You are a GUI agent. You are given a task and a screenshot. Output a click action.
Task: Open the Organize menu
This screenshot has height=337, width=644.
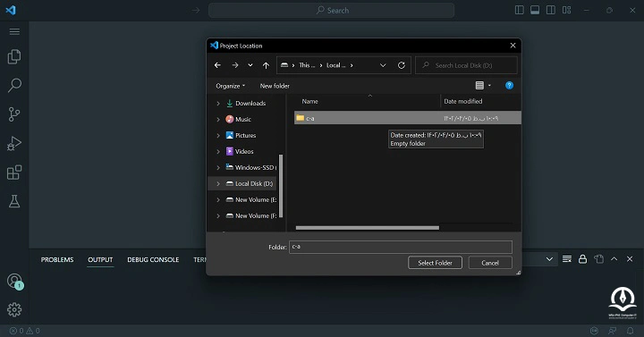pyautogui.click(x=231, y=86)
